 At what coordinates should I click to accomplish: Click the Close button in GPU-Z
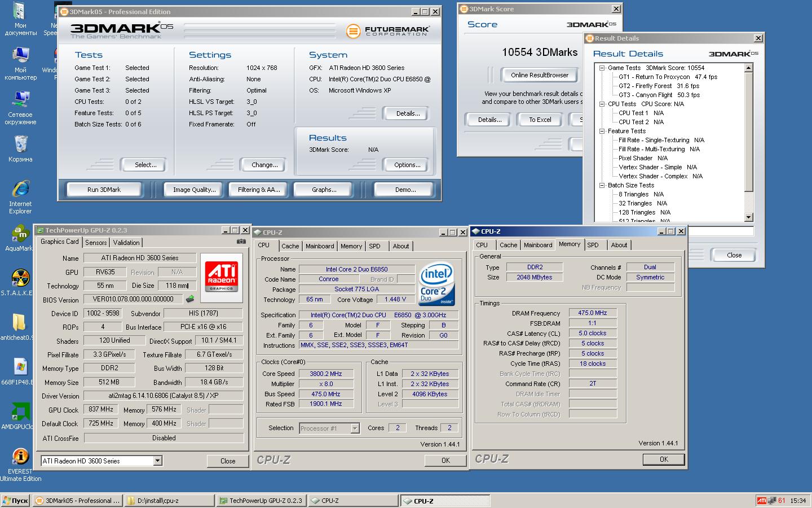point(228,461)
